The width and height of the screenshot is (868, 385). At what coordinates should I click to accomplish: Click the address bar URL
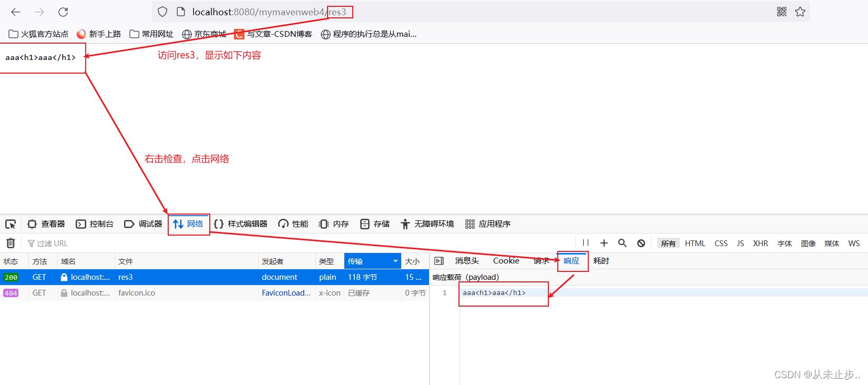point(269,12)
